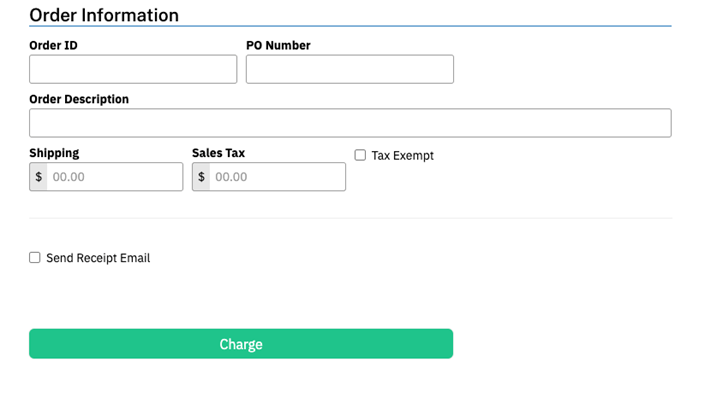Click the dollar sign beside Sales Tax field
Image resolution: width=723 pixels, height=403 pixels.
point(201,177)
